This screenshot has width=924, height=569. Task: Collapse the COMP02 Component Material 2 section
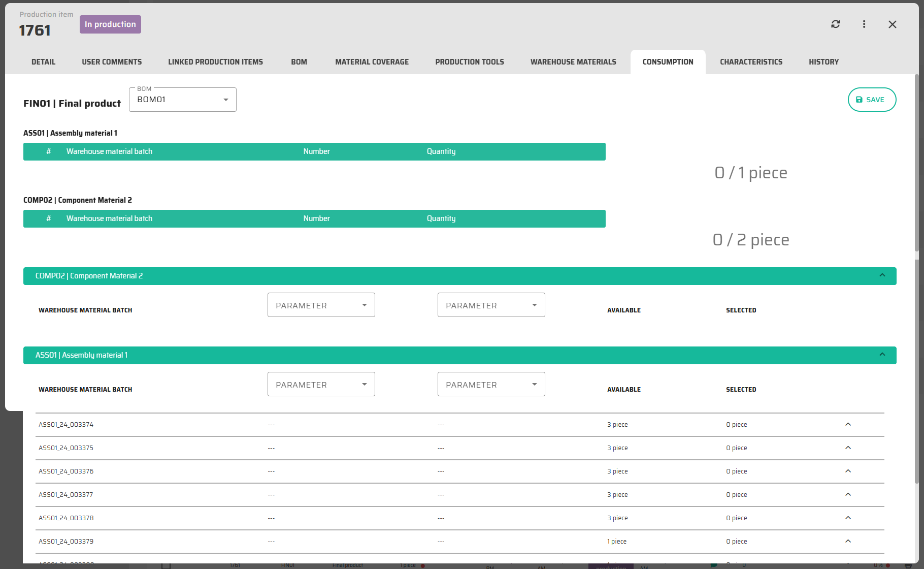coord(882,275)
